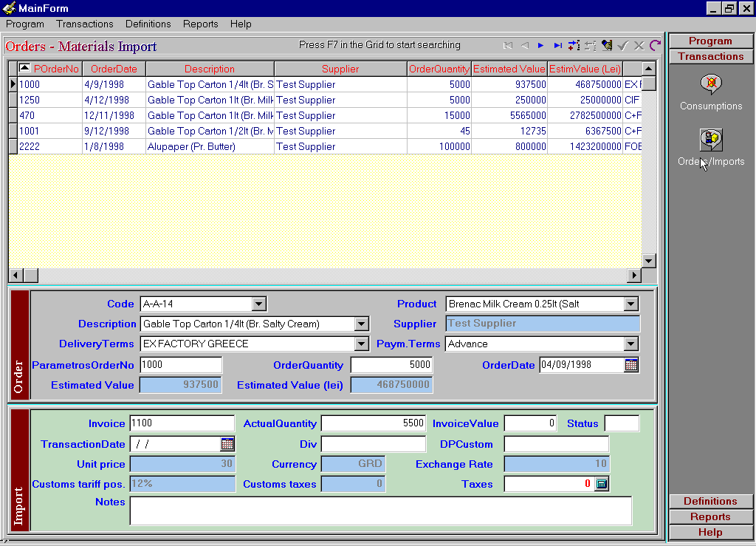Open the TransactionDate calendar picker
Screen dimensions: 756x546
[x=227, y=444]
